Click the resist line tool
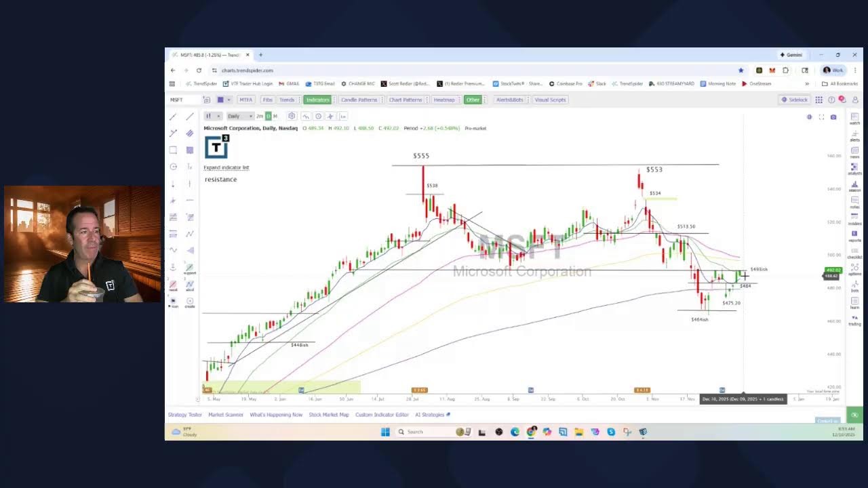Viewport: 868px width, 488px height. (173, 286)
